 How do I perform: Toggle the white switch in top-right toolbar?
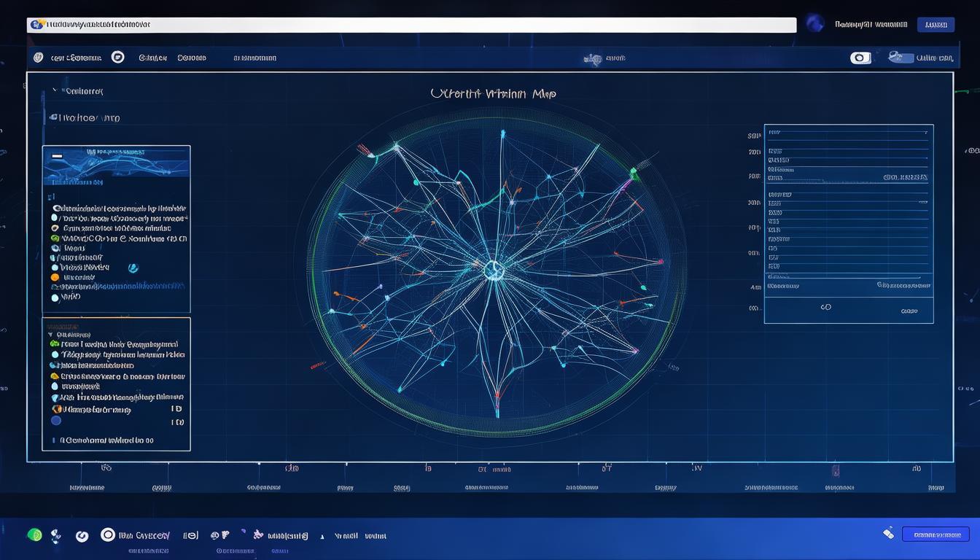(x=860, y=58)
